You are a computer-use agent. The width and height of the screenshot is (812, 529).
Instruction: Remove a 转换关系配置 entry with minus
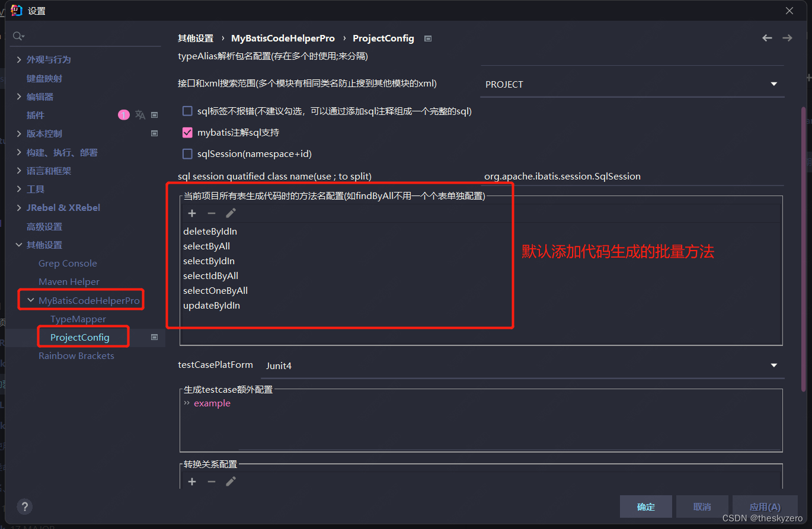tap(212, 482)
